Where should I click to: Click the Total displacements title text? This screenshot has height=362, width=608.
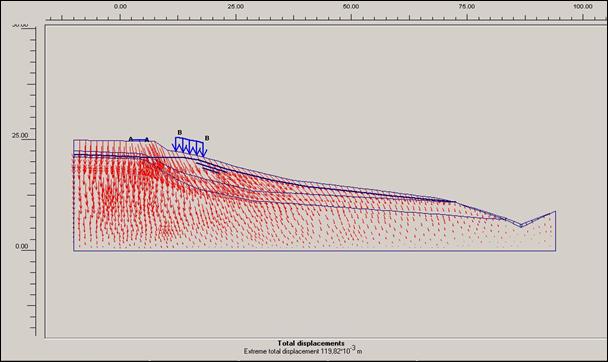point(311,343)
